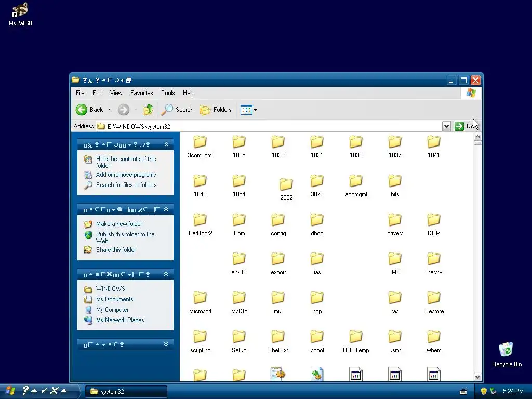
Task: Select the config folder
Action: [278, 225]
